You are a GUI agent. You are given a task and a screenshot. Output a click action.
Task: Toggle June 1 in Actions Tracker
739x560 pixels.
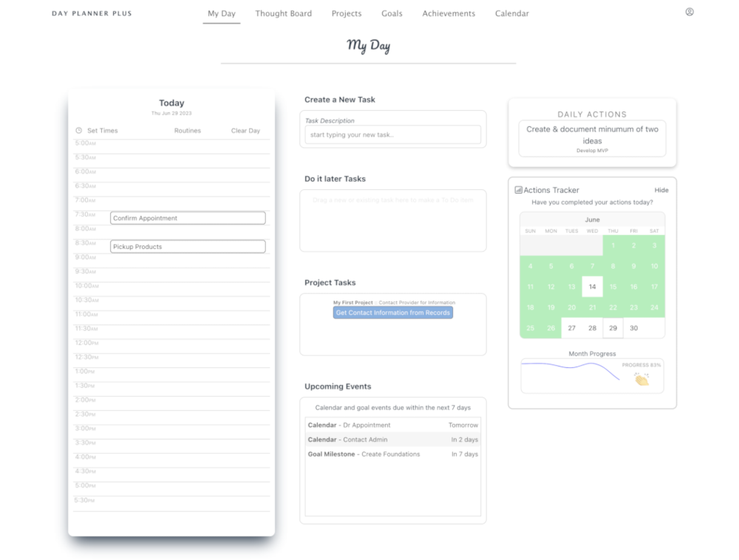tap(613, 245)
